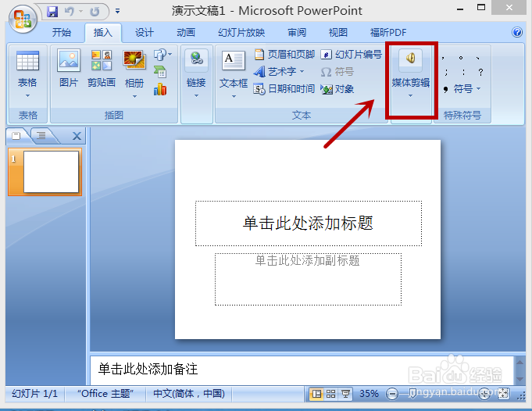The width and height of the screenshot is (532, 411).
Task: Start the Slide Show view
Action: click(x=346, y=394)
